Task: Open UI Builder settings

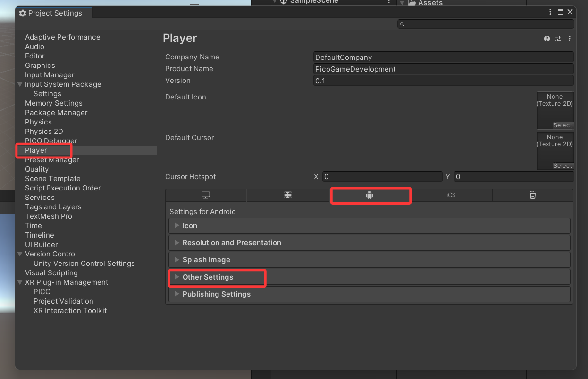Action: point(41,245)
